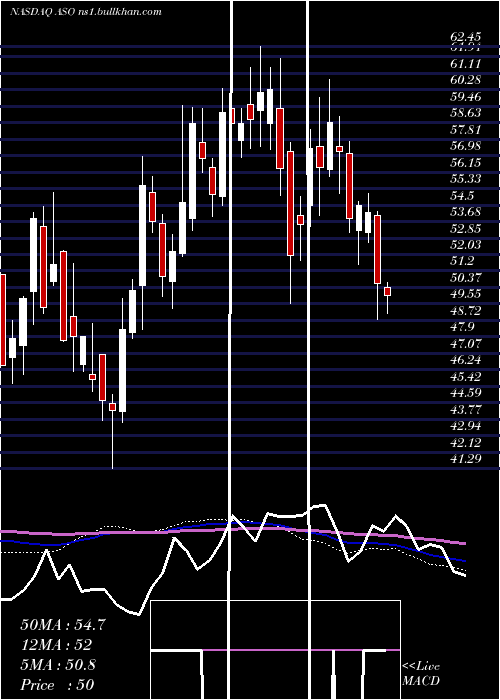Click the 61.11 price axis label
The height and width of the screenshot is (700, 500).
tap(466, 63)
